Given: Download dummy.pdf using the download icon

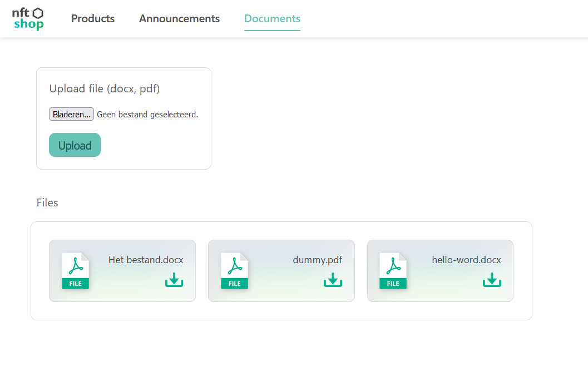Looking at the screenshot, I should 333,280.
